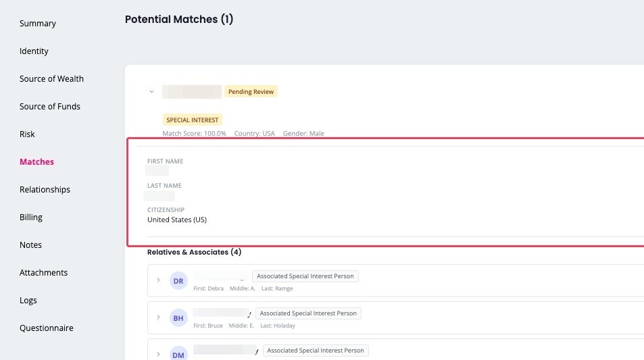Click the FIRST NAME label

pyautogui.click(x=165, y=161)
